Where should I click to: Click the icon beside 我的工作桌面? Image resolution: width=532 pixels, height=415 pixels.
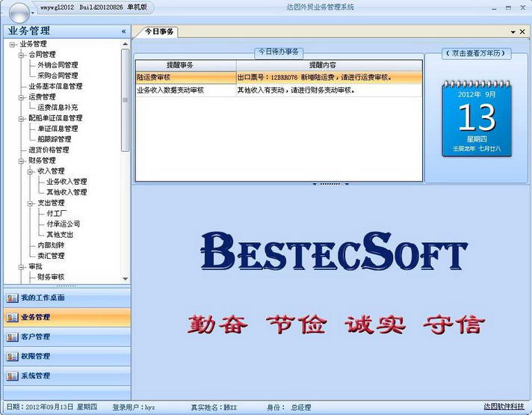[x=12, y=298]
